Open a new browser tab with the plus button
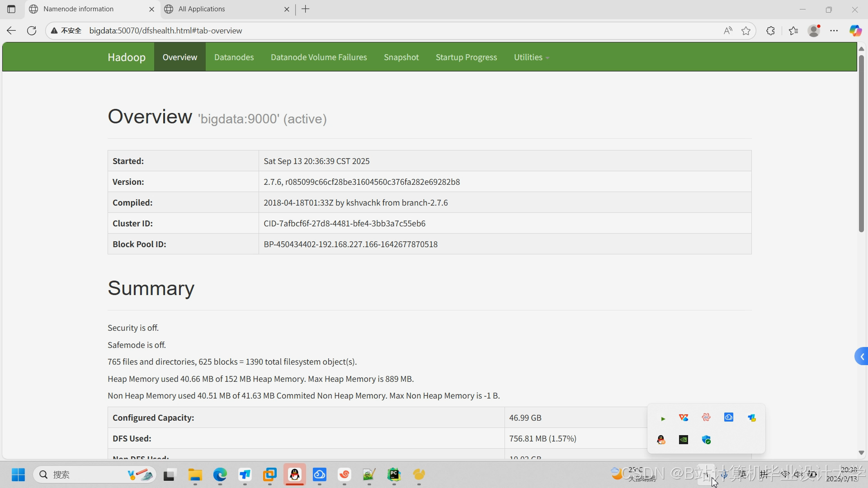 (x=306, y=9)
